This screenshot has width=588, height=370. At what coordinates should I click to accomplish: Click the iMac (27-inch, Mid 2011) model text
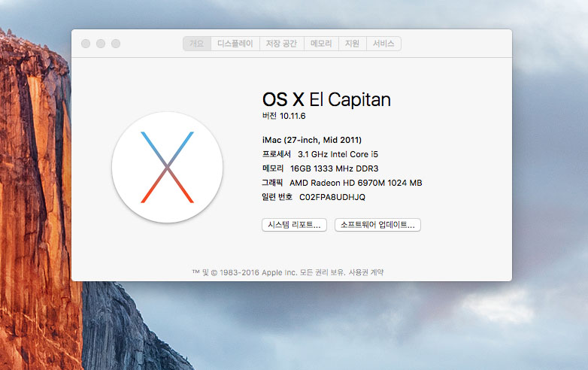coord(311,139)
